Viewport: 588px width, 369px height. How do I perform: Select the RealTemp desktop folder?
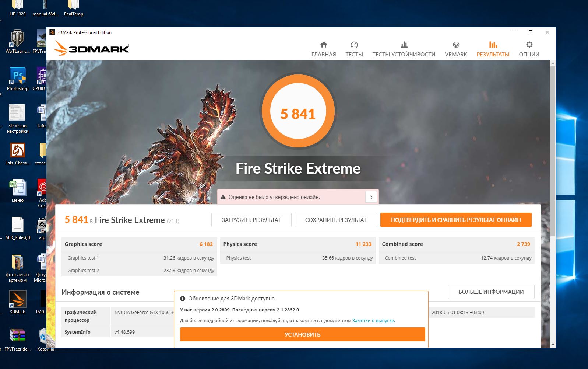(x=74, y=9)
